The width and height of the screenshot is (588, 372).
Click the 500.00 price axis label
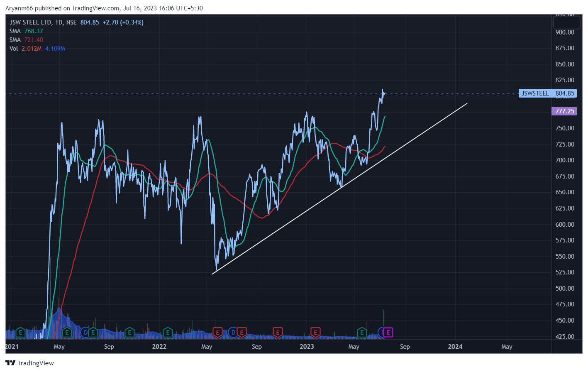(565, 288)
